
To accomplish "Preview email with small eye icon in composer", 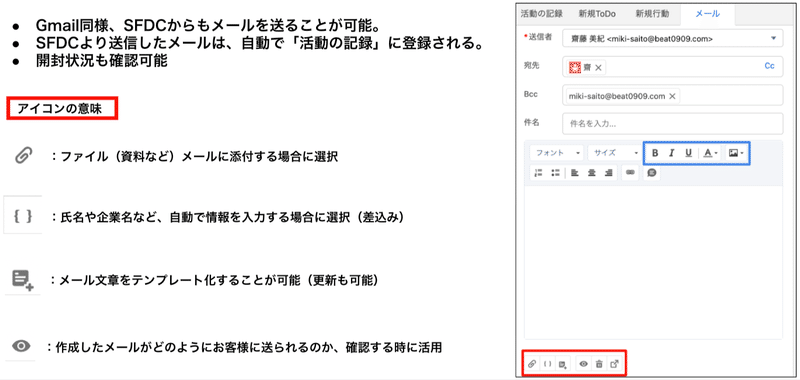I will tap(584, 364).
